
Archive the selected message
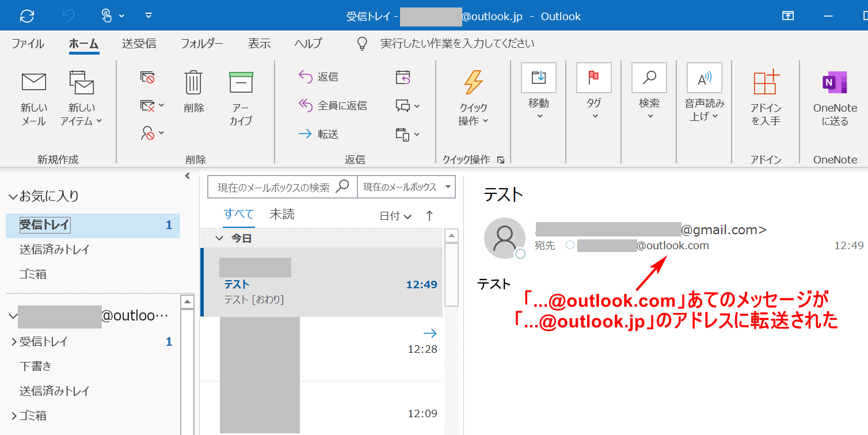241,82
